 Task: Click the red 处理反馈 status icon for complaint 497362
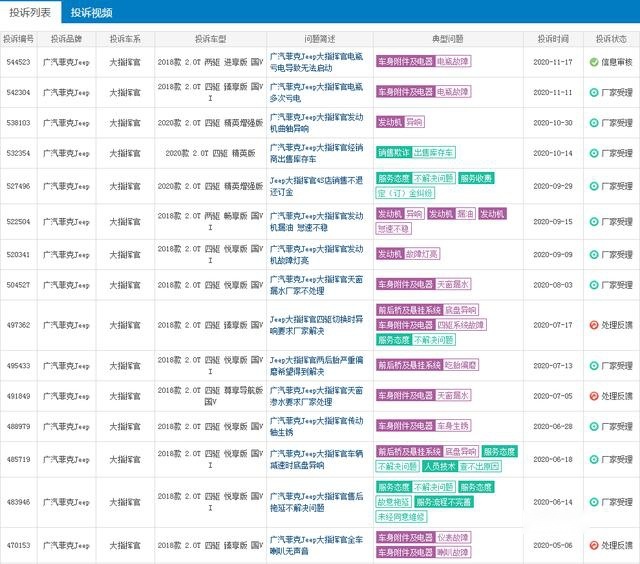tap(594, 325)
